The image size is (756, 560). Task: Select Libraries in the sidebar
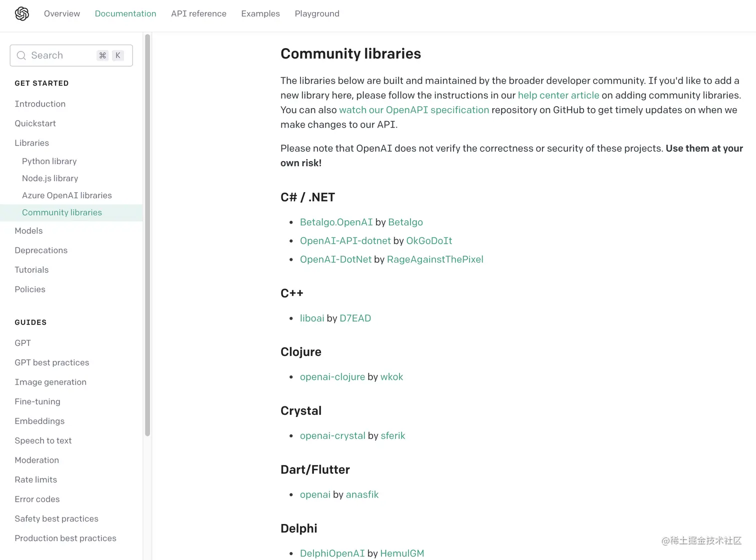coord(32,143)
